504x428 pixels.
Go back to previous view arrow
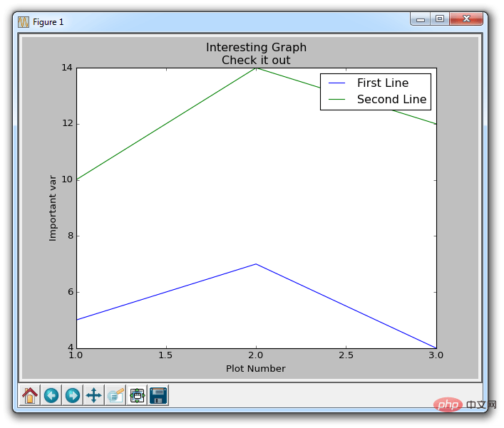click(x=51, y=395)
